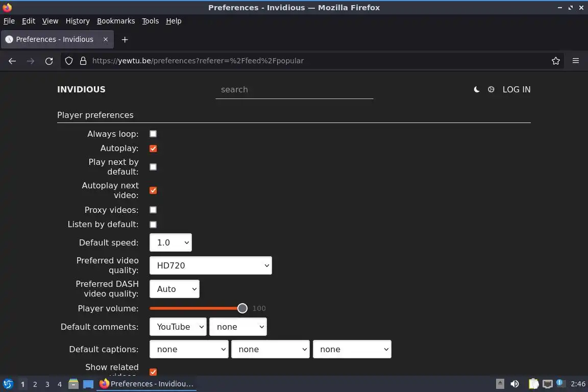View site security padlock info
588x392 pixels.
(x=83, y=61)
